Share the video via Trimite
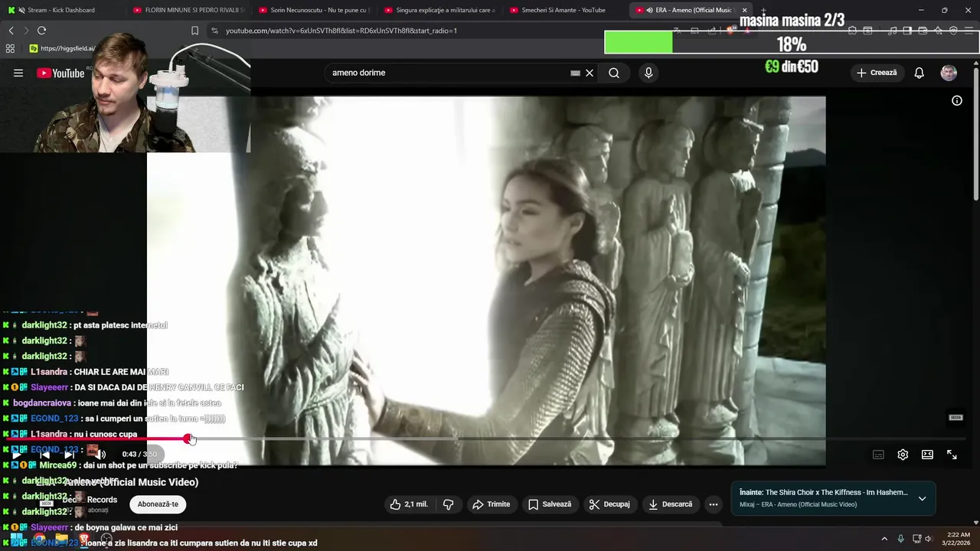The height and width of the screenshot is (551, 980). pos(491,504)
